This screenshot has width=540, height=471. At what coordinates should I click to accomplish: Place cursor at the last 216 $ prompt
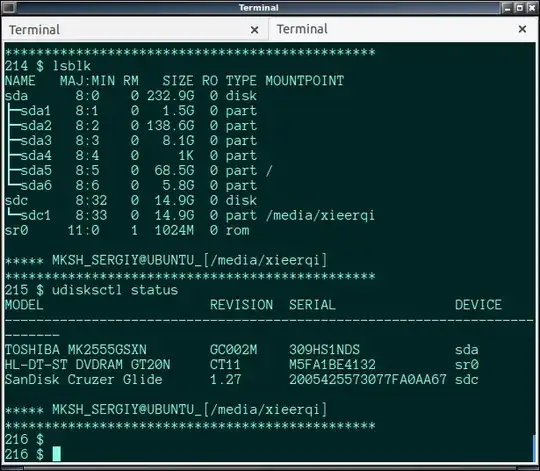tap(57, 454)
